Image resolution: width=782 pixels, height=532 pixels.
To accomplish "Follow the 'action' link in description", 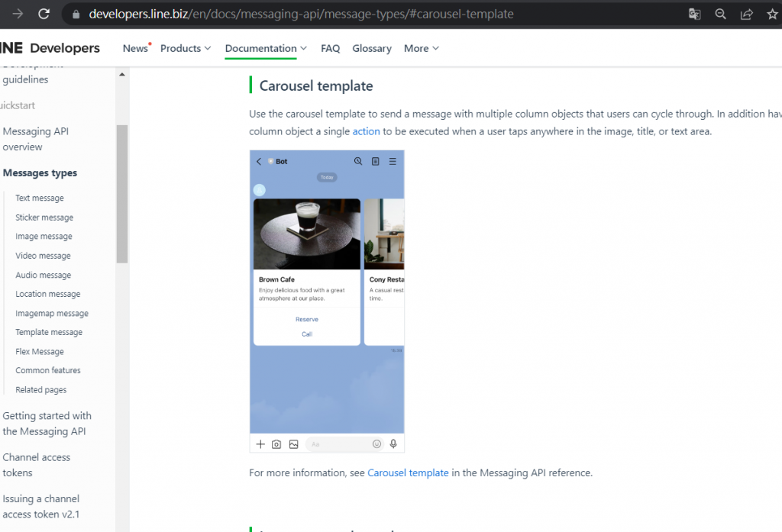I will click(366, 131).
